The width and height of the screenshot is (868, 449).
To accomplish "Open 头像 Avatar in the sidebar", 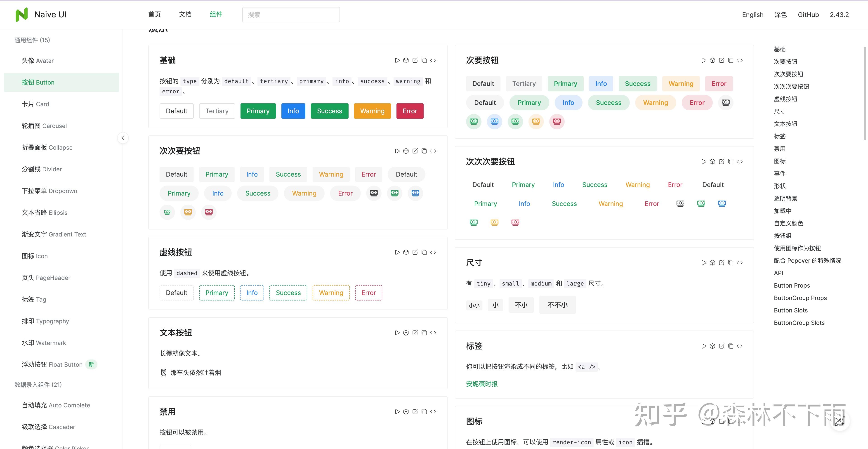I will pos(61,61).
